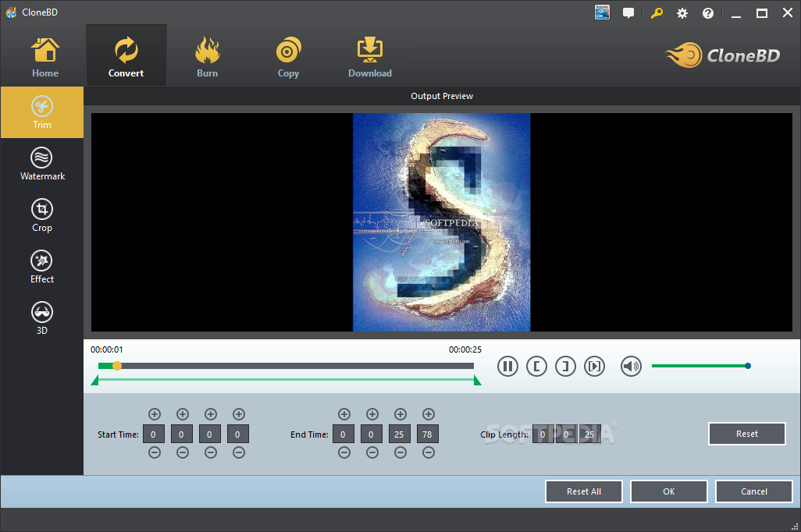This screenshot has height=532, width=801.
Task: Click End Time field showing 78
Action: point(428,434)
